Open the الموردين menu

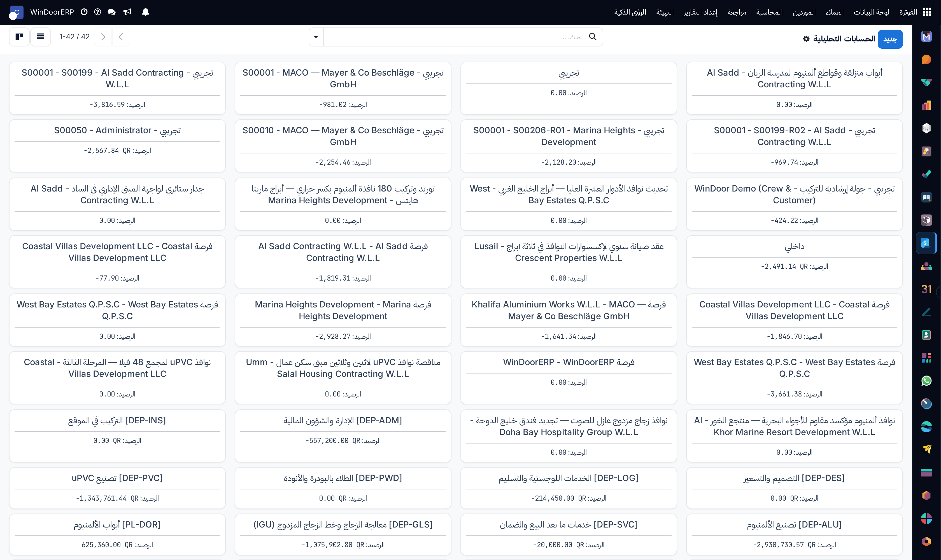[x=804, y=12]
